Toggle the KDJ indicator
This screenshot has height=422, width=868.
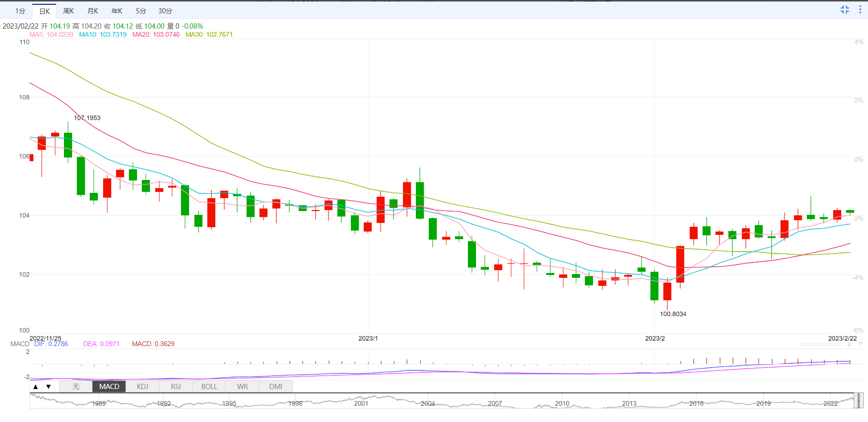pyautogui.click(x=142, y=387)
